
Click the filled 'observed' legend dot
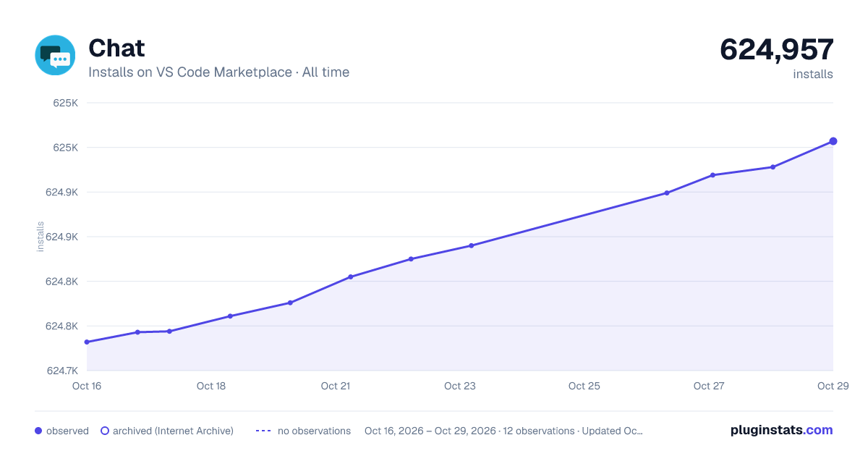point(38,431)
